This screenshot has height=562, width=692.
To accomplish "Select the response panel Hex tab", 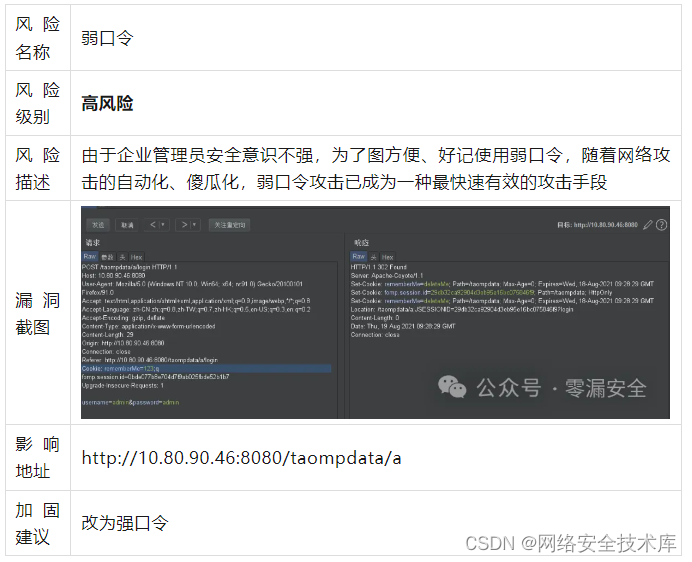I will pyautogui.click(x=387, y=257).
